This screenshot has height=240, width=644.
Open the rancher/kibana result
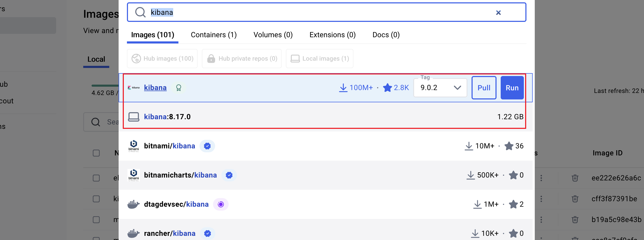[x=170, y=233]
